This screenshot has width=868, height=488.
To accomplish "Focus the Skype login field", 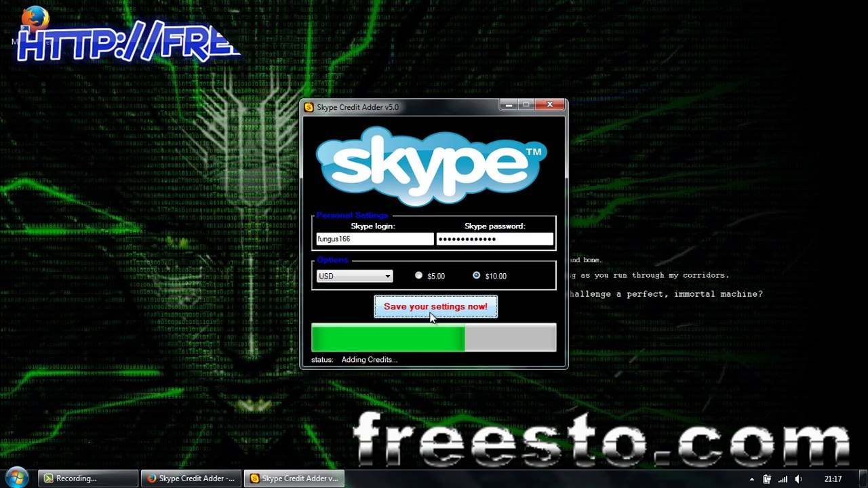I will click(x=374, y=239).
